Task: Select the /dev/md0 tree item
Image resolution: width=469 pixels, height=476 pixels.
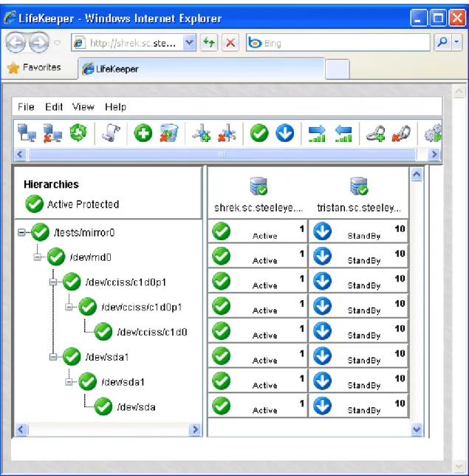Action: coord(90,258)
